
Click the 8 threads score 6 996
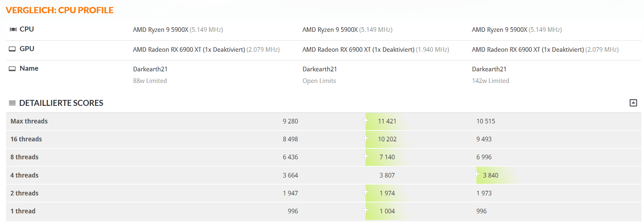pyautogui.click(x=484, y=157)
